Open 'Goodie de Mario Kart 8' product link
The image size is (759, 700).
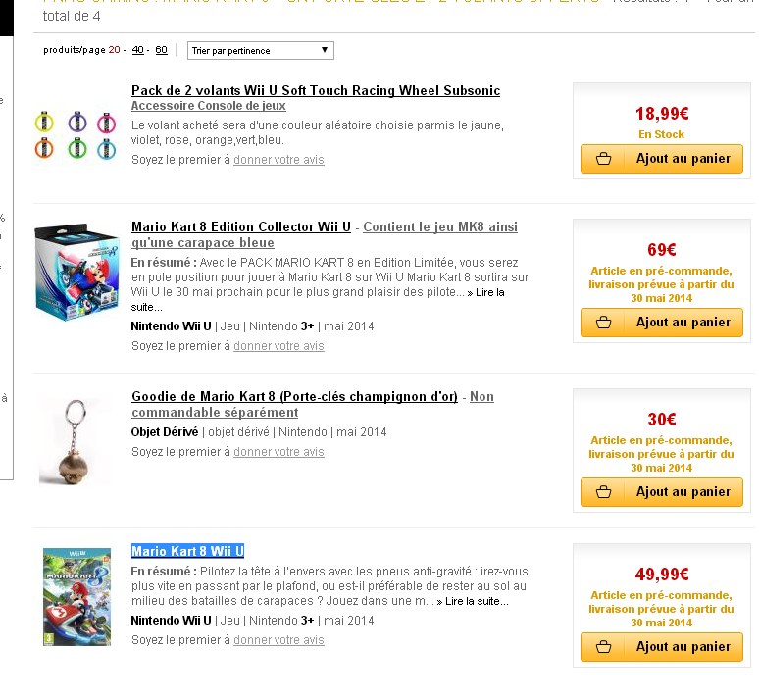tap(294, 397)
